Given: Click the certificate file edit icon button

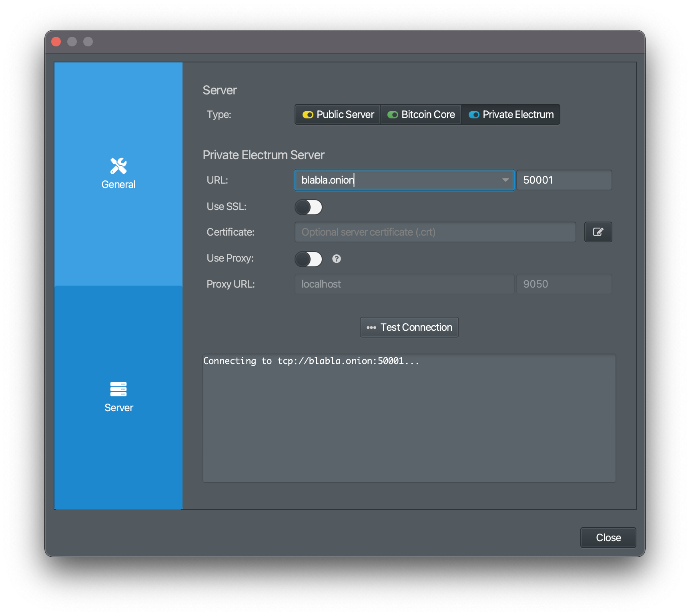Looking at the screenshot, I should pyautogui.click(x=598, y=232).
